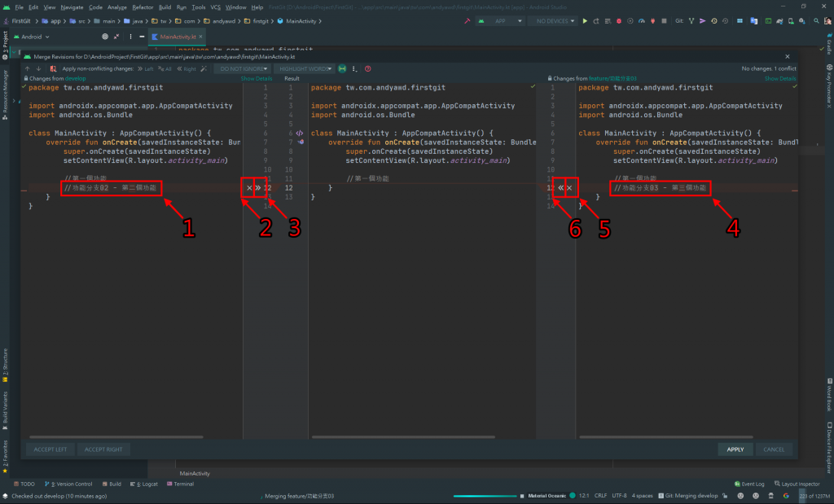Screen dimensions: 834x504
Task: Open the Tools menu
Action: [x=199, y=7]
